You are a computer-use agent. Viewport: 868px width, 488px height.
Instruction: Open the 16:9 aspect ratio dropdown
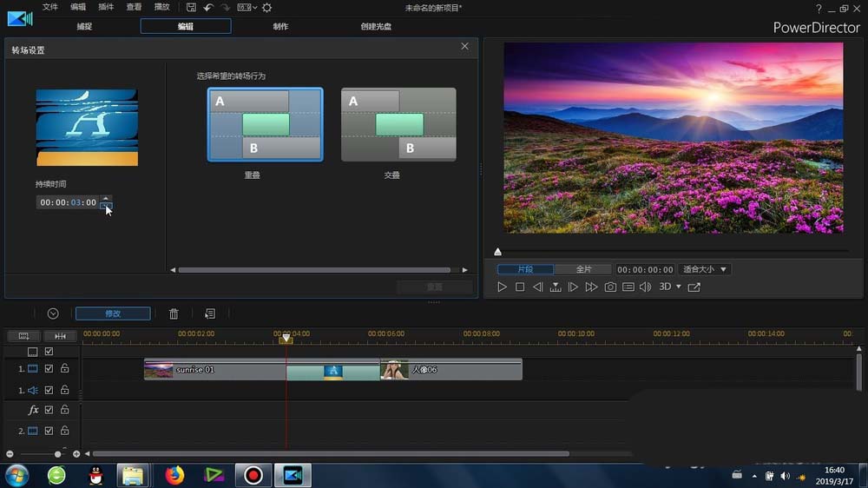click(x=247, y=8)
